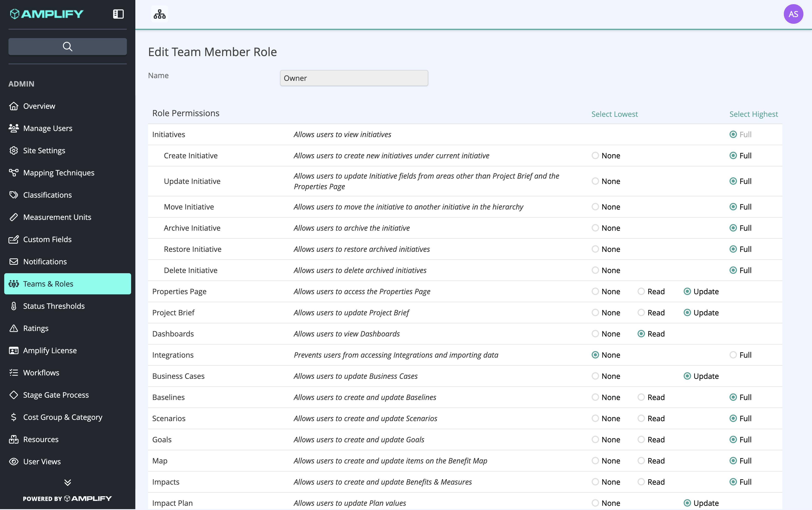
Task: Switch to the Teams & Roles section
Action: [x=48, y=284]
